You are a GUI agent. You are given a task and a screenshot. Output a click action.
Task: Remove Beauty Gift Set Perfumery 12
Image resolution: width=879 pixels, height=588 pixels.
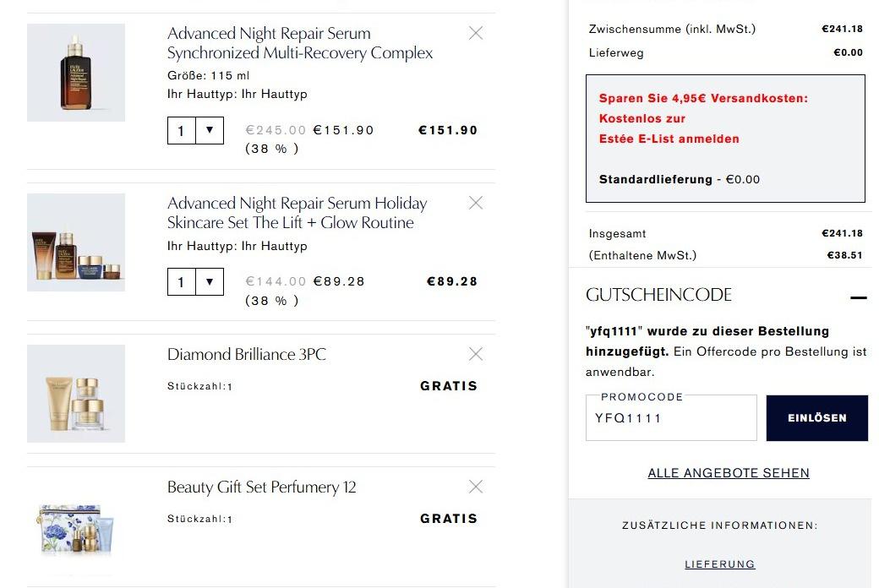[476, 487]
